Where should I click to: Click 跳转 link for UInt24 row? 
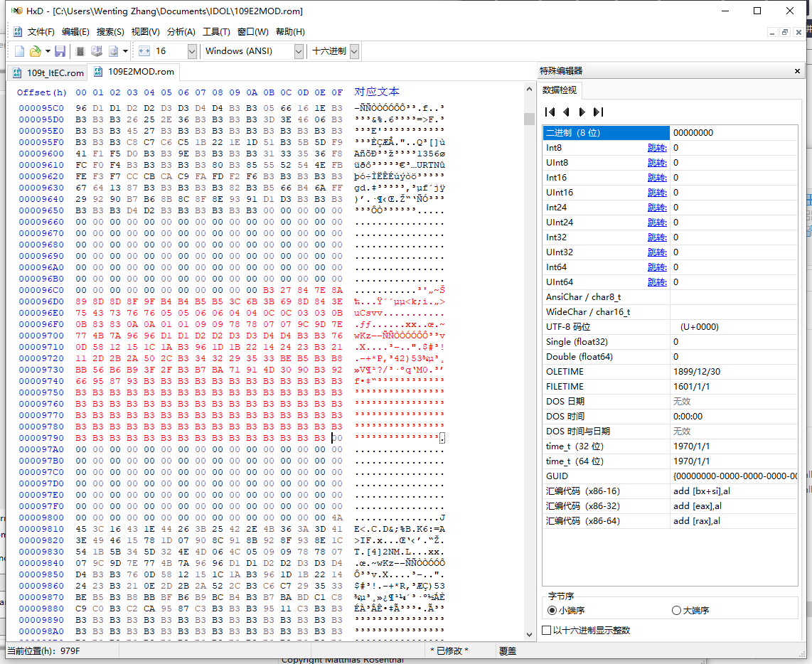point(657,223)
